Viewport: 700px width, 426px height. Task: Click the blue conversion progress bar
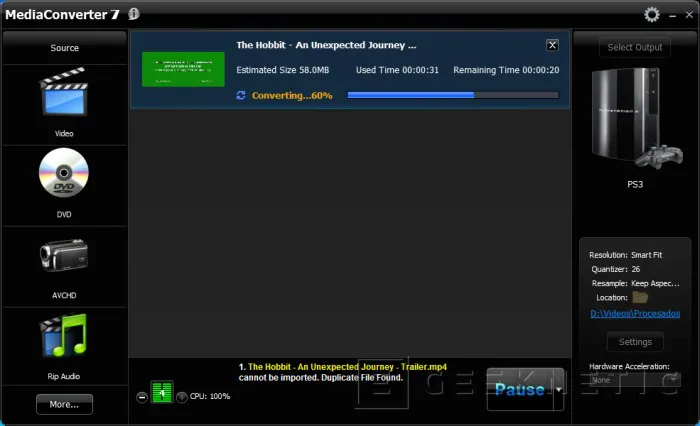click(453, 95)
